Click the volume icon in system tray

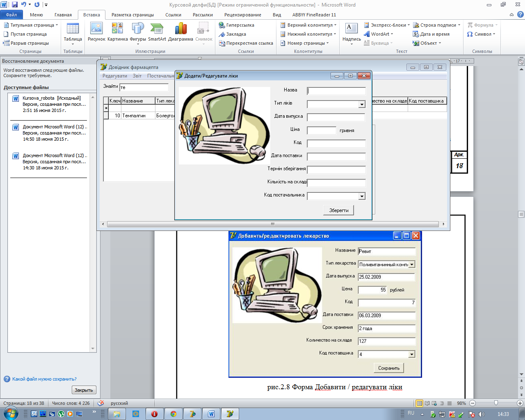481,414
